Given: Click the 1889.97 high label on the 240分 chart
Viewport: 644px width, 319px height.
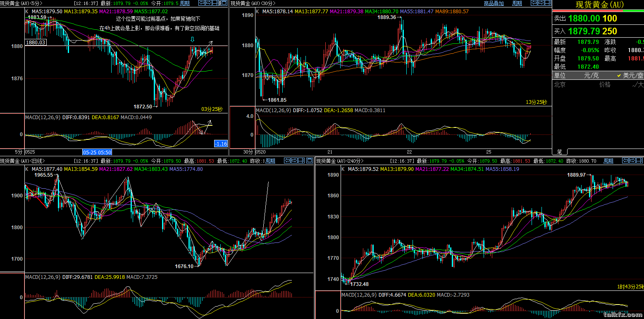Looking at the screenshot, I should coord(577,175).
